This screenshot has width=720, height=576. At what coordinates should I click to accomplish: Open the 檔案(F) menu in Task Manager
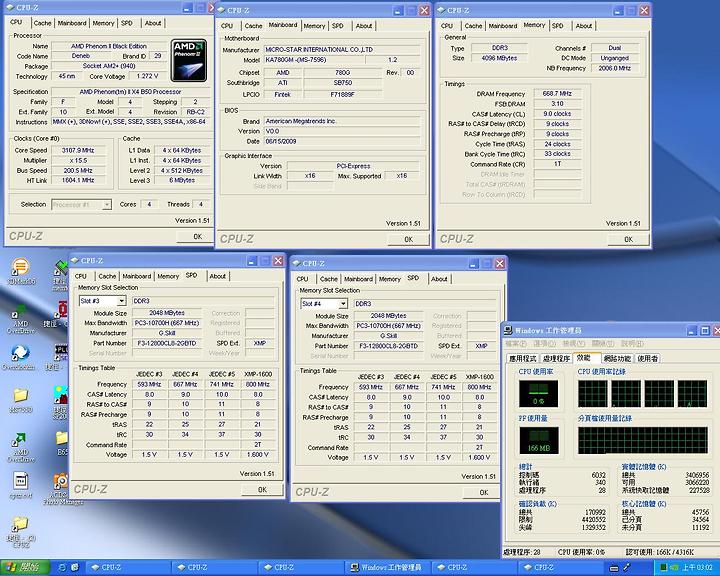click(516, 344)
